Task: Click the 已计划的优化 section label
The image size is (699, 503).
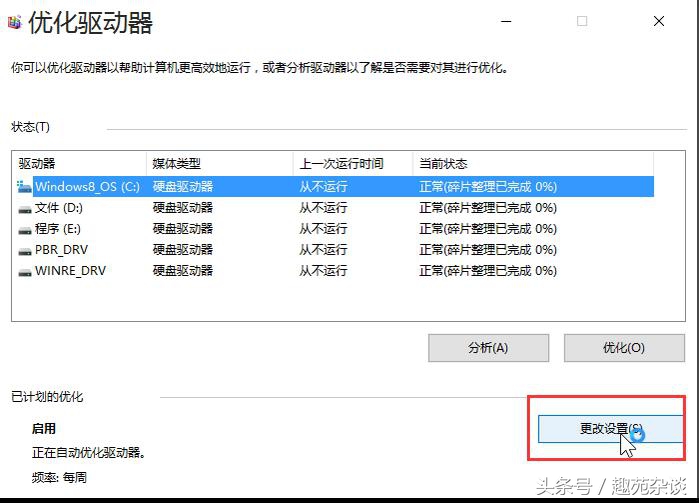Action: pyautogui.click(x=47, y=397)
